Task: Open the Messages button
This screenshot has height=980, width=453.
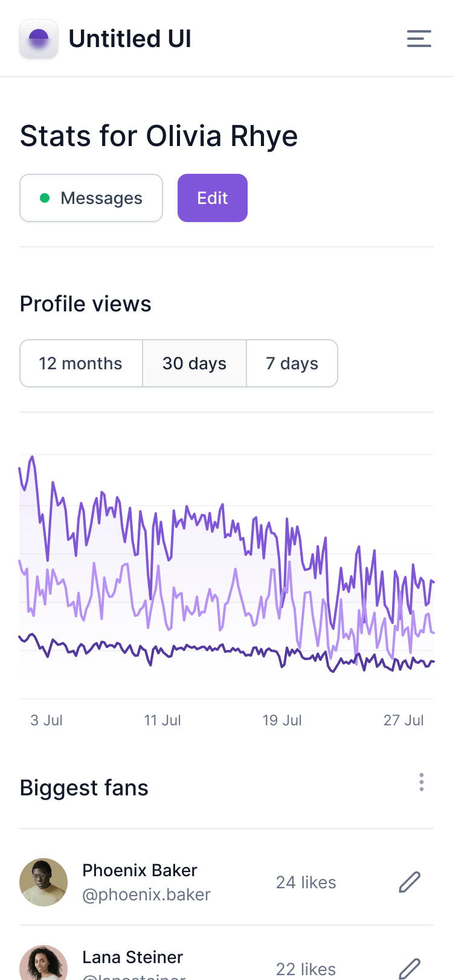Action: [91, 198]
